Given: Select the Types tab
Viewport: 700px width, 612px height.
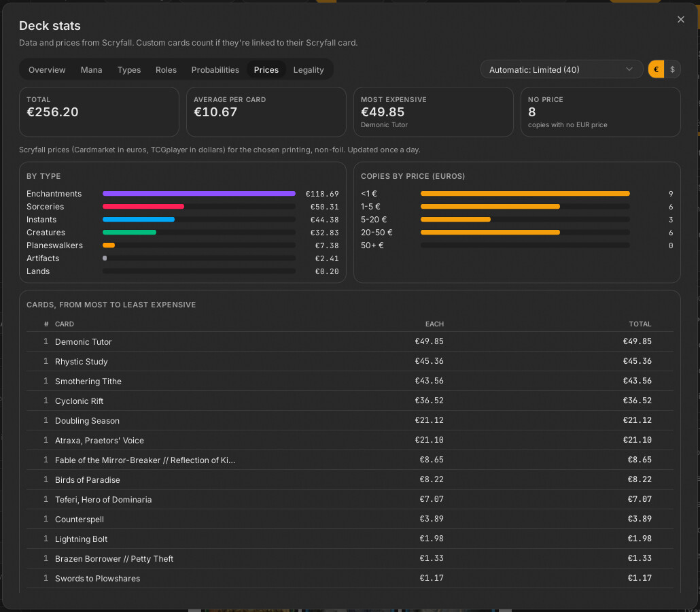Looking at the screenshot, I should pos(129,69).
